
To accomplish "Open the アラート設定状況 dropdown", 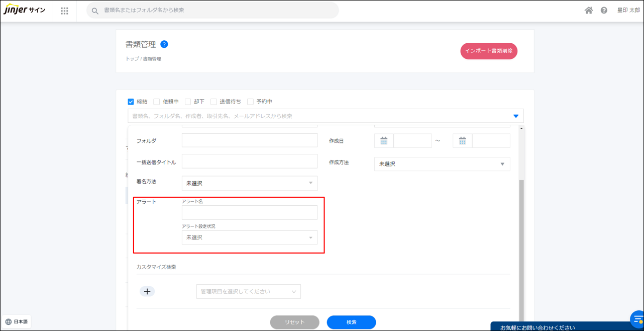I will (x=249, y=237).
